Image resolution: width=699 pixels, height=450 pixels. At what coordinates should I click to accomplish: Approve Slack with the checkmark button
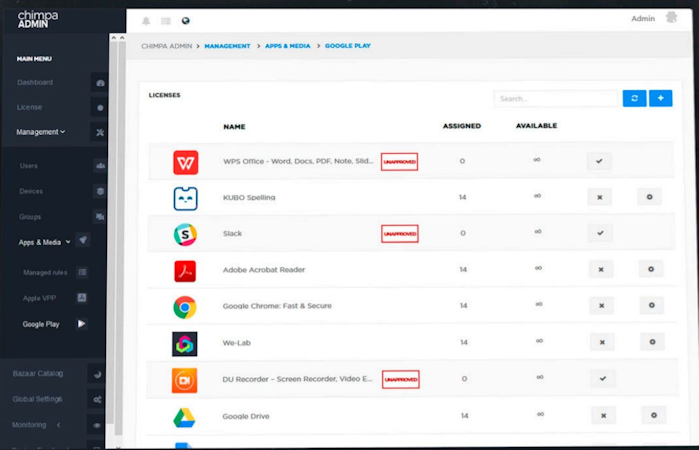point(600,233)
